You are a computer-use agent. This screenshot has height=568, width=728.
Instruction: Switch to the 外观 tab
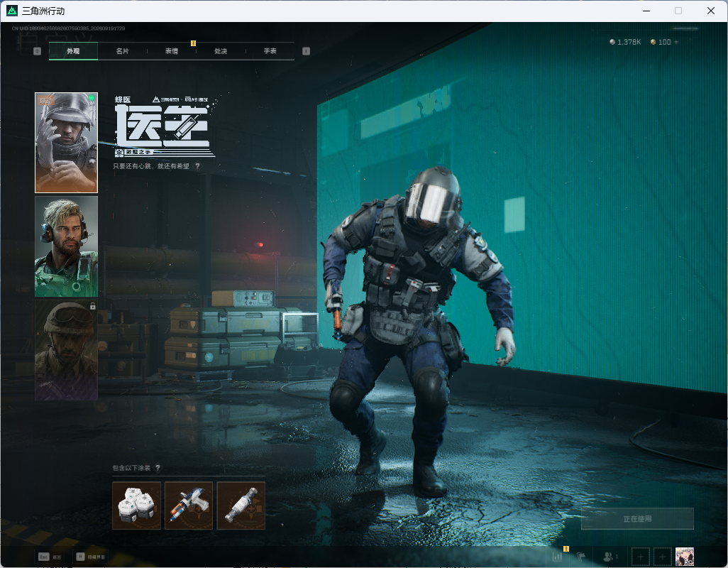pyautogui.click(x=73, y=51)
